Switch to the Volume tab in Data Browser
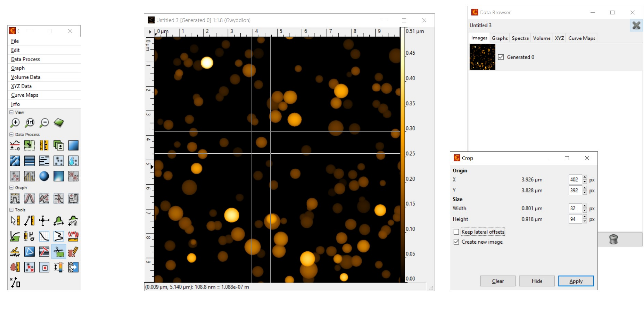 click(542, 38)
